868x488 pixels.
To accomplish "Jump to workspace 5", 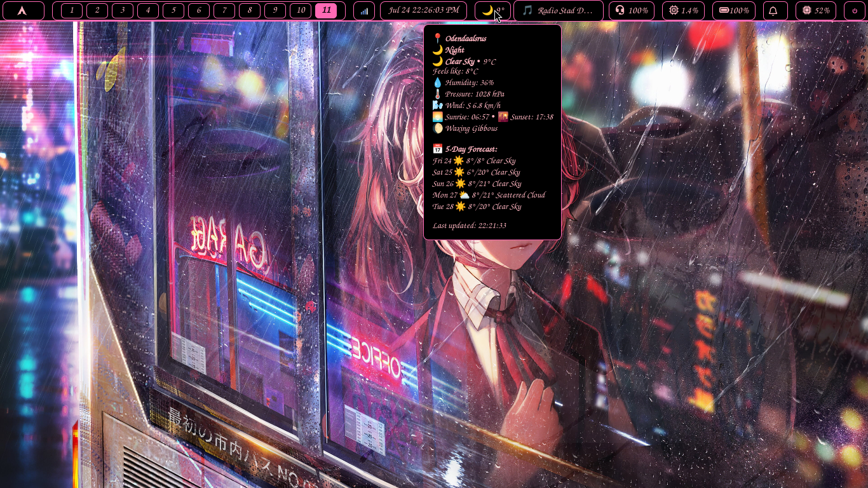I will click(173, 10).
